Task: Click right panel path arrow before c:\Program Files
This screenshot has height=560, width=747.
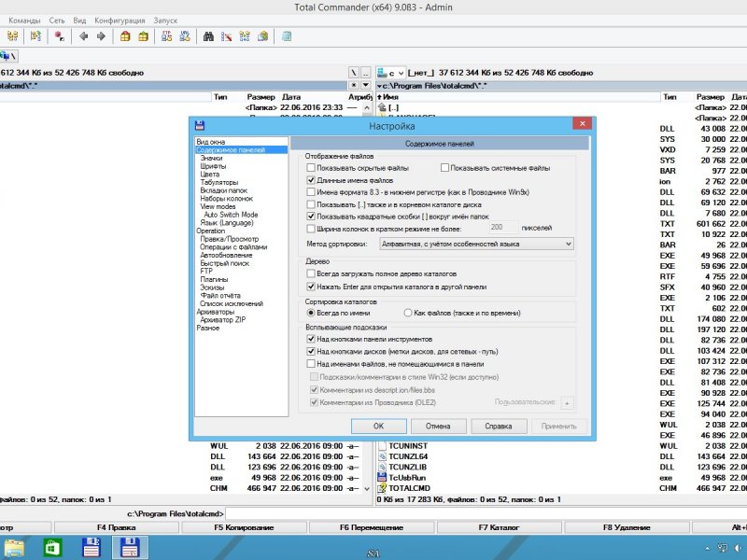Action: click(x=379, y=86)
